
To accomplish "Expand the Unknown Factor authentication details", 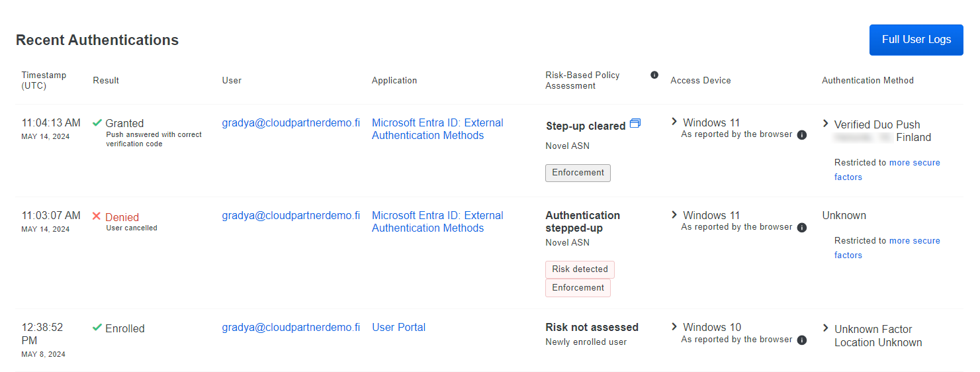I will (x=826, y=328).
